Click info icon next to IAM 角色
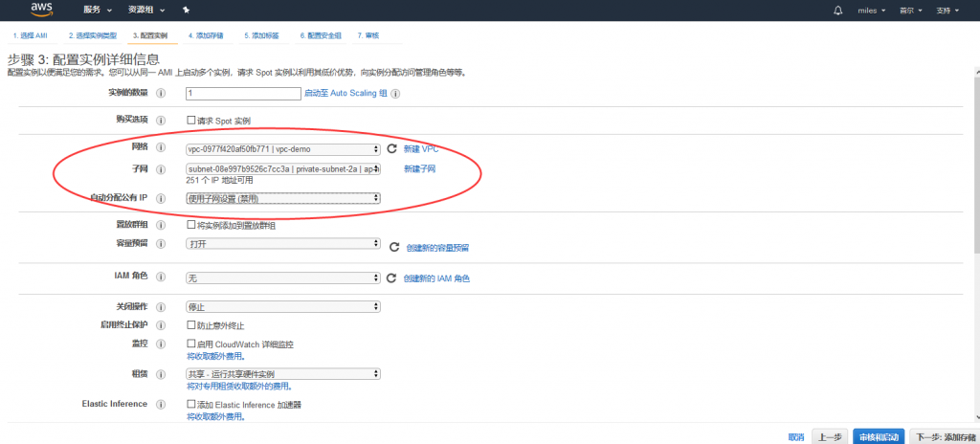 pyautogui.click(x=161, y=277)
